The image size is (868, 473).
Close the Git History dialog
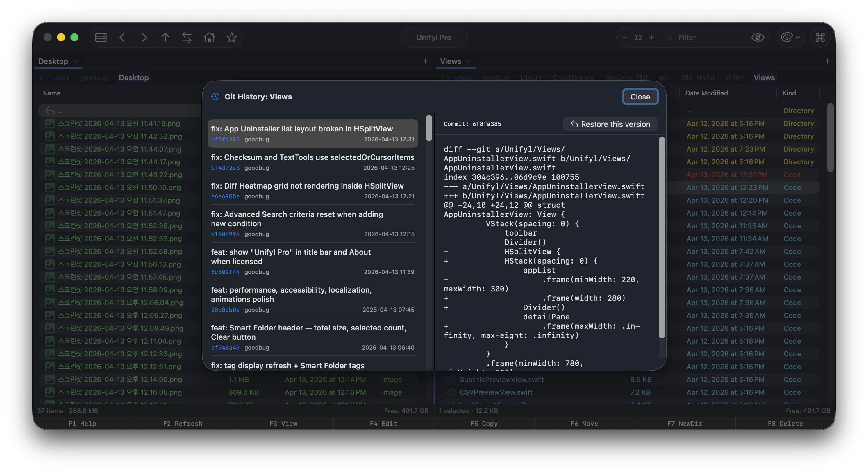[640, 97]
